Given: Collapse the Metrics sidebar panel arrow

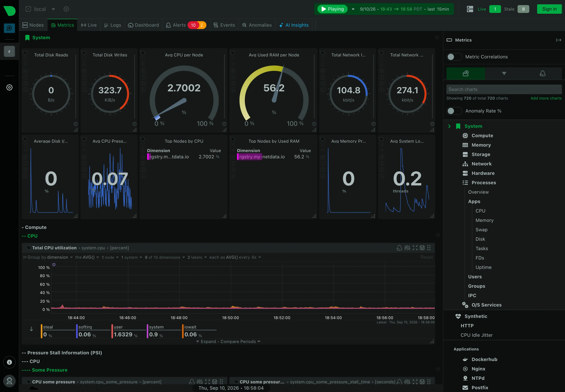Looking at the screenshot, I should click(x=559, y=40).
